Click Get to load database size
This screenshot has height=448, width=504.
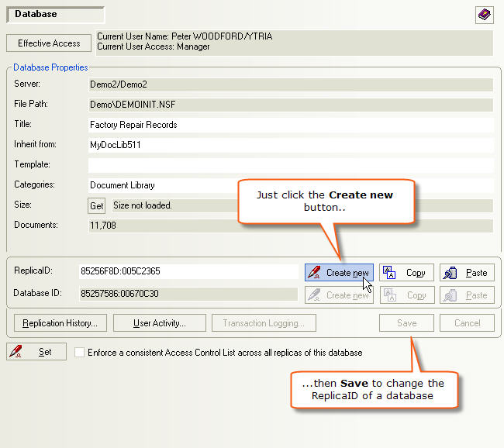[96, 205]
